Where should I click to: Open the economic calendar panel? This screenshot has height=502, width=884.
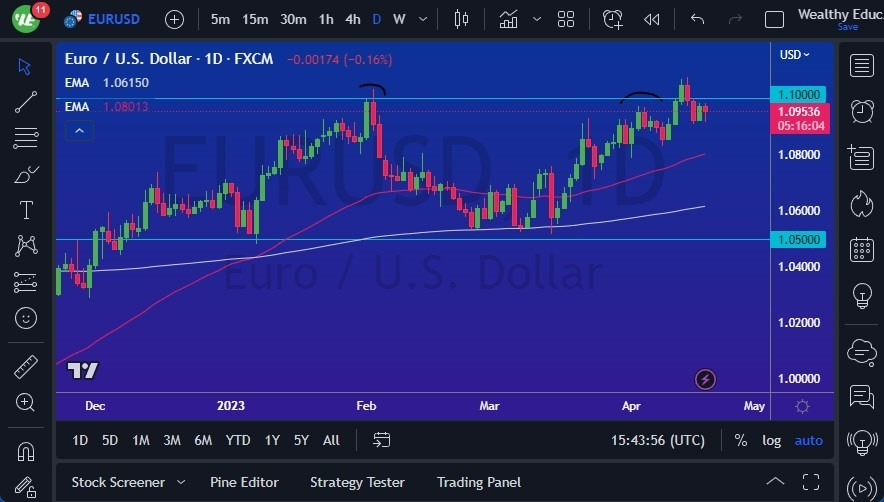(861, 249)
